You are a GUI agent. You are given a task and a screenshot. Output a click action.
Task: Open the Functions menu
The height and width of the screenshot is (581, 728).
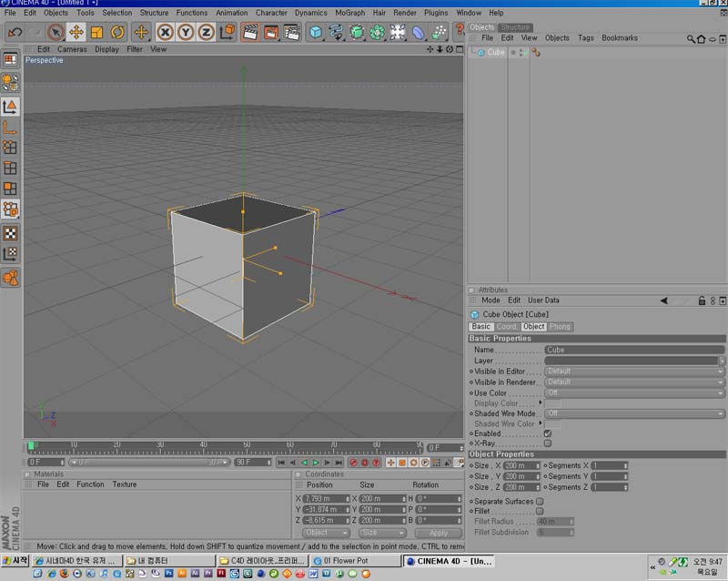pos(192,13)
